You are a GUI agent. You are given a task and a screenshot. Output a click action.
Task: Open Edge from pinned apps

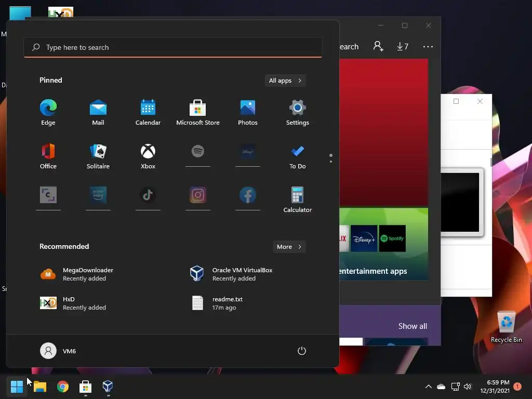click(x=48, y=113)
